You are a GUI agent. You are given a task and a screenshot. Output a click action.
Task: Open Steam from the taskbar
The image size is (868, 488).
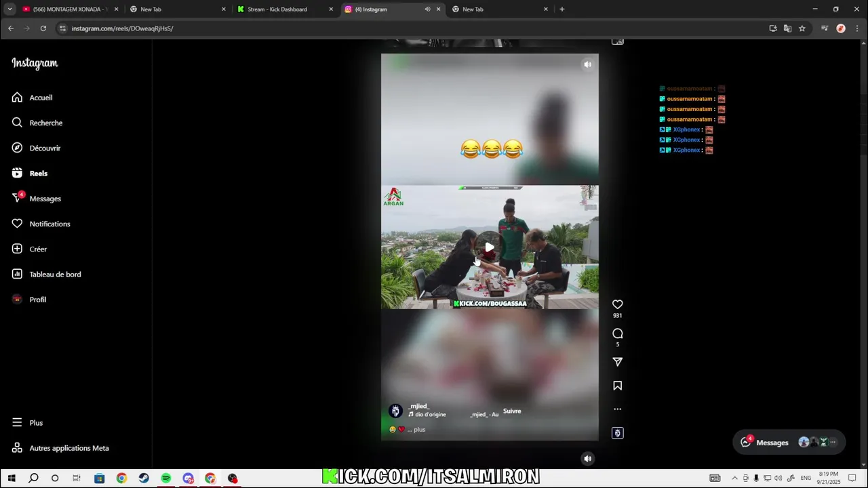[x=144, y=479]
